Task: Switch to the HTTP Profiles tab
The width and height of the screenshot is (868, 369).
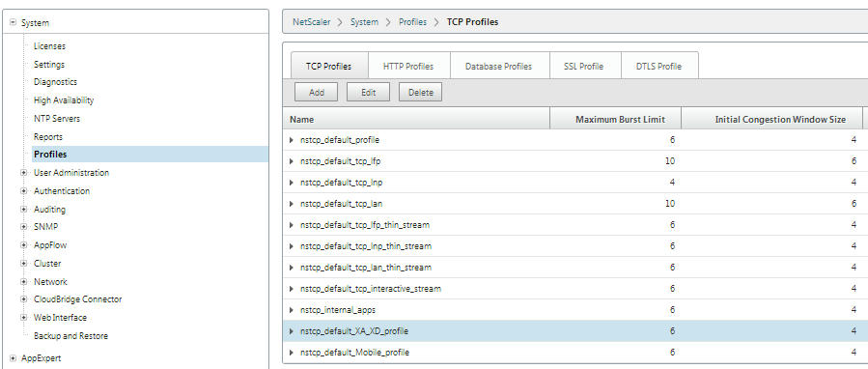Action: (408, 66)
